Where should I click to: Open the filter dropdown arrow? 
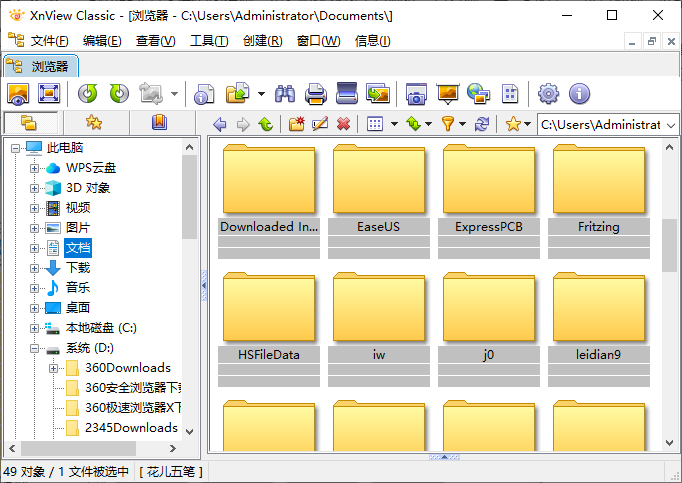pyautogui.click(x=462, y=124)
